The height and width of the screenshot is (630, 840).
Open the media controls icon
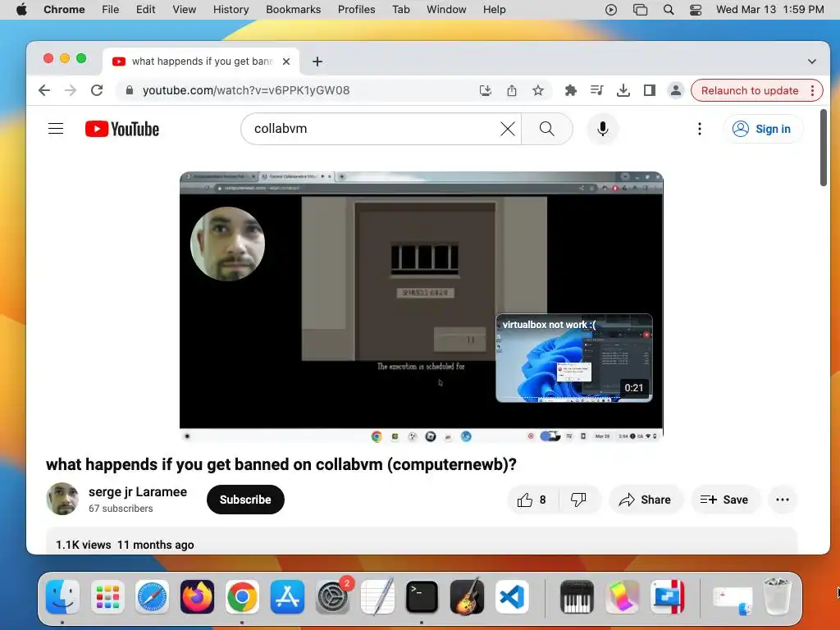point(597,90)
